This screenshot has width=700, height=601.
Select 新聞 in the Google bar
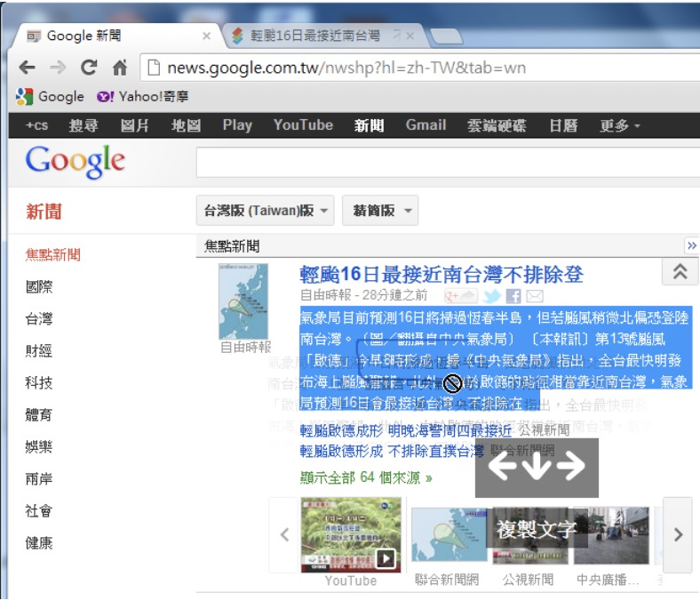(x=370, y=125)
